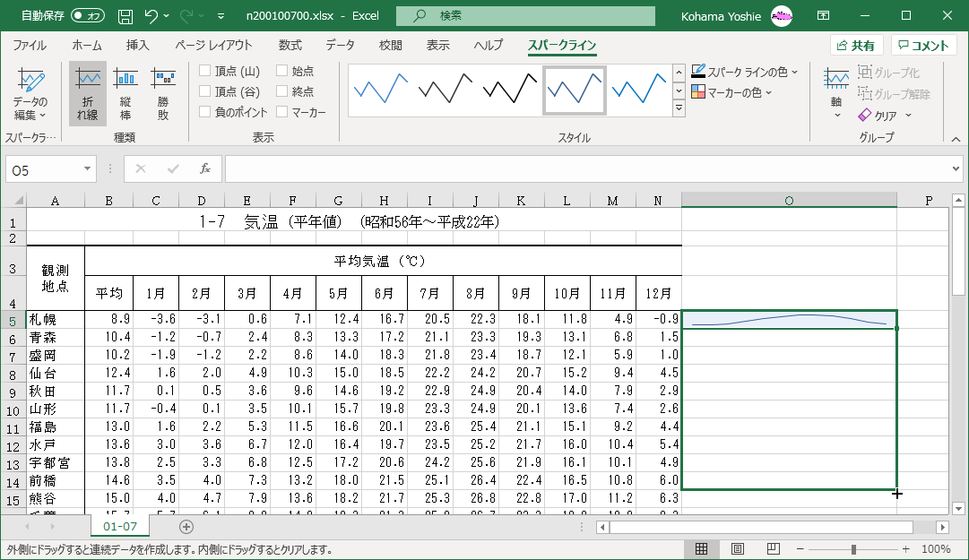Click the insert function fx icon
This screenshot has height=560, width=969.
205,168
